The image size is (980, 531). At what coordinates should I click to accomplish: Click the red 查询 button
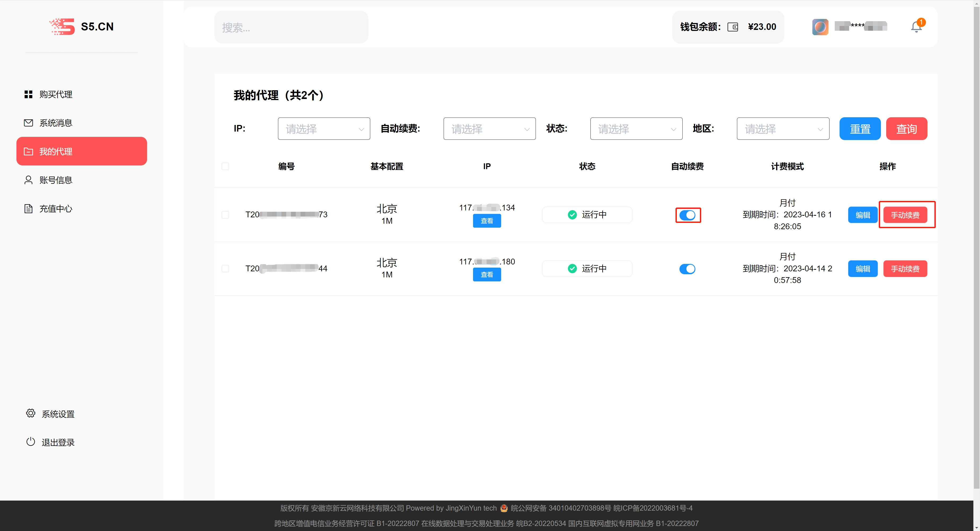tap(906, 129)
